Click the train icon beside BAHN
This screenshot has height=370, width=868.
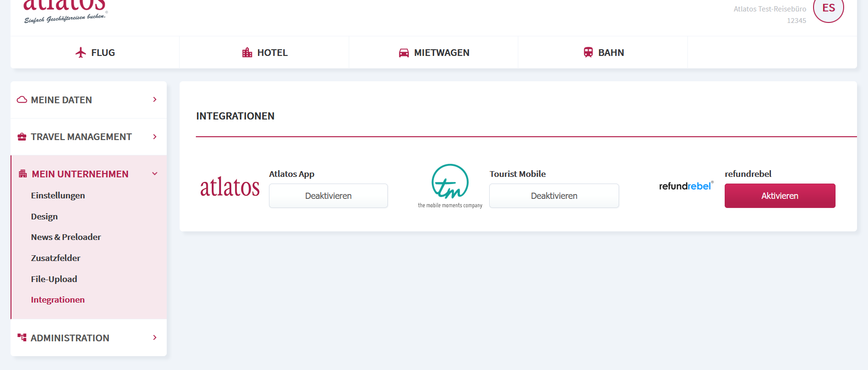[x=588, y=53]
